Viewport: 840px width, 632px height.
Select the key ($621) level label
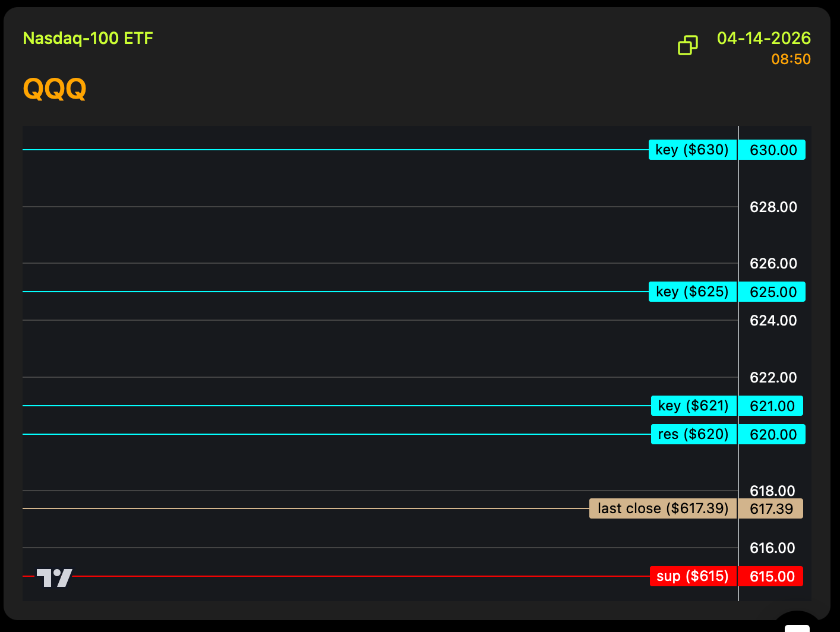pyautogui.click(x=694, y=406)
